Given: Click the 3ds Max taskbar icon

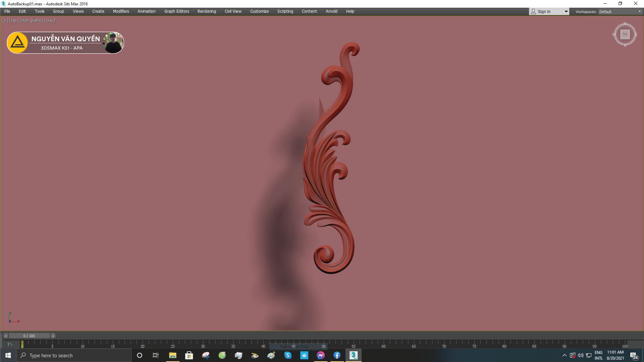Looking at the screenshot, I should [x=353, y=355].
